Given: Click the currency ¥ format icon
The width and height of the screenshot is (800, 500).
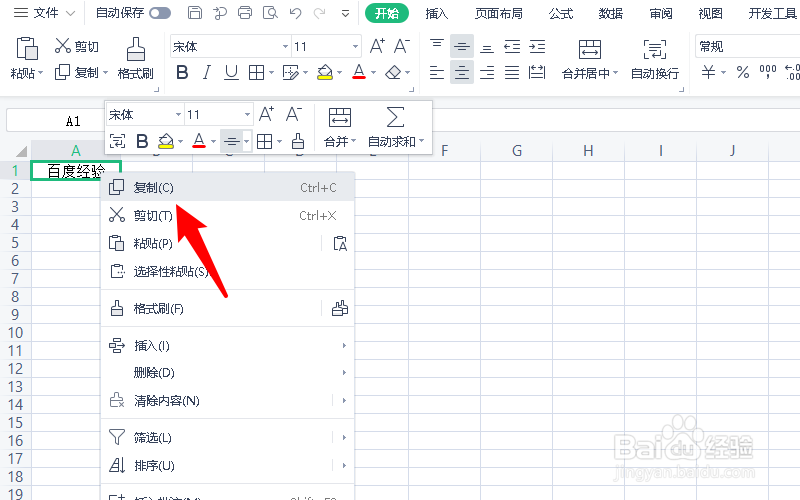Looking at the screenshot, I should (x=708, y=72).
